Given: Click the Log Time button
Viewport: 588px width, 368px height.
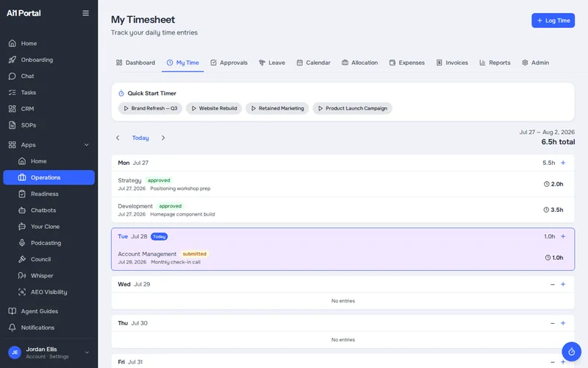Looking at the screenshot, I should click(553, 21).
